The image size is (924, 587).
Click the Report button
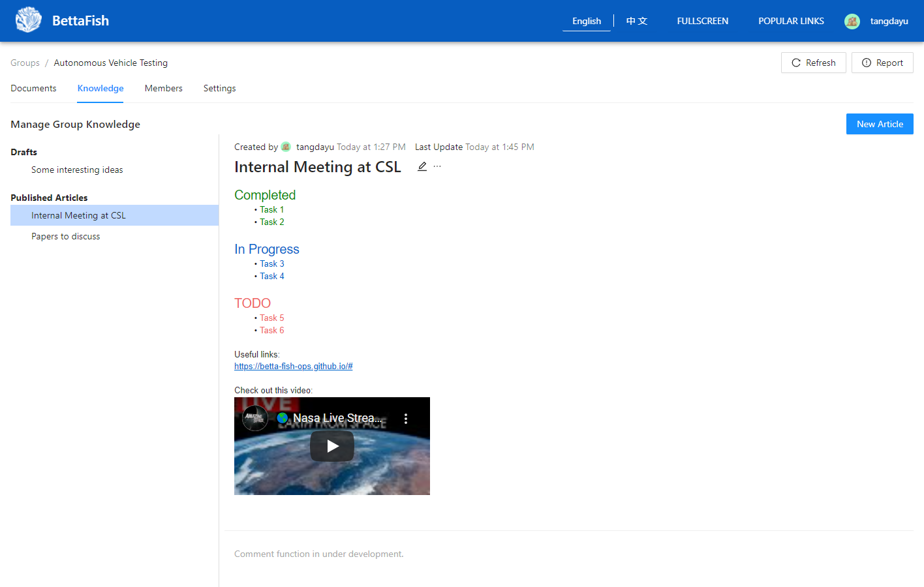[882, 63]
